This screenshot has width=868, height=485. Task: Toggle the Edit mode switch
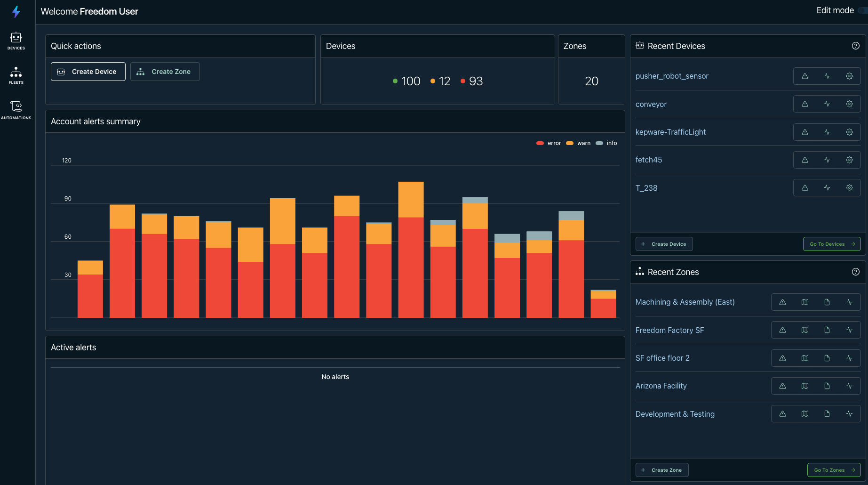[863, 10]
